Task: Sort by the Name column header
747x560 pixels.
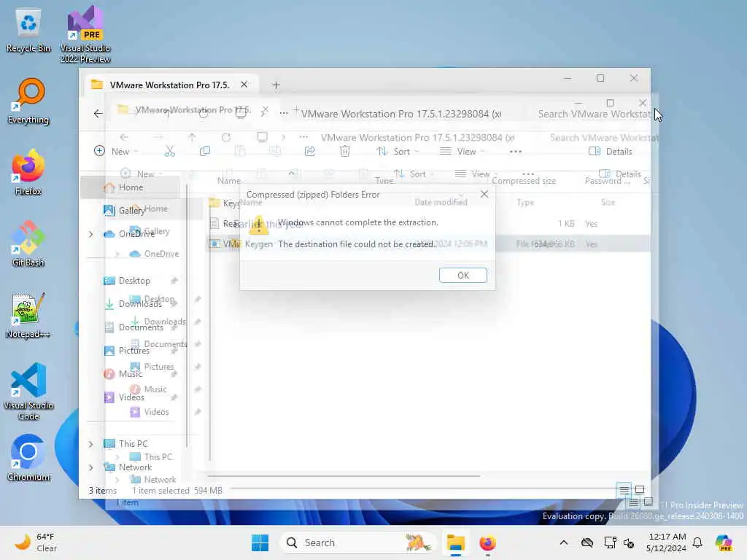Action: coord(229,181)
